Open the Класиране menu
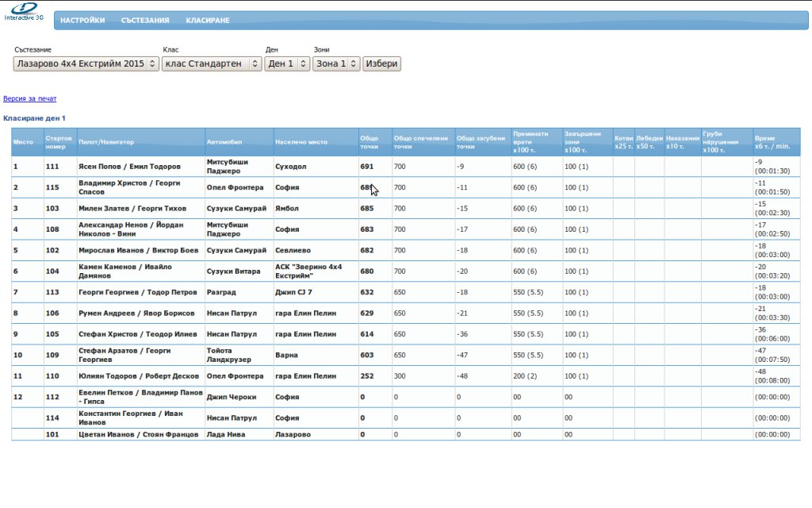 tap(208, 21)
